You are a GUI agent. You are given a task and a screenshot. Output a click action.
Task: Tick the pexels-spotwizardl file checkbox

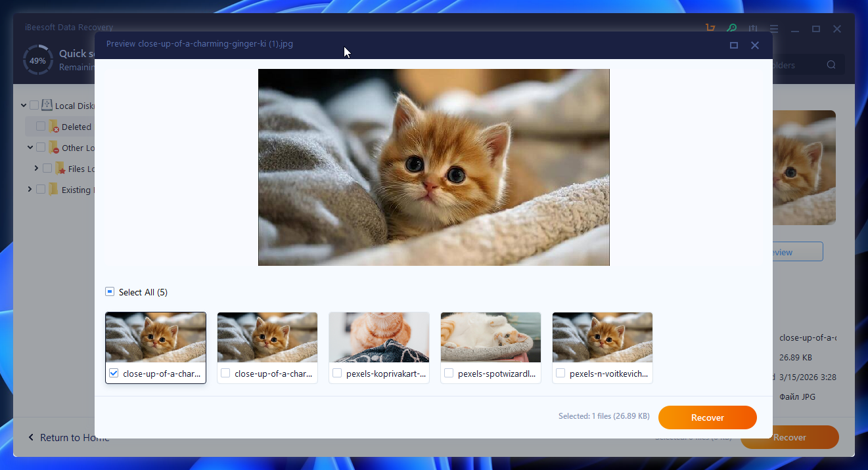point(449,373)
